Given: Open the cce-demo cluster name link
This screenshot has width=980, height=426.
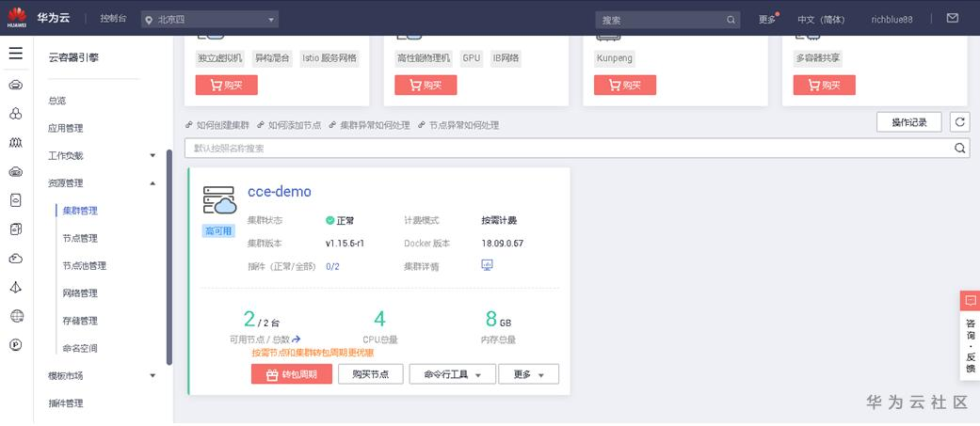Looking at the screenshot, I should click(280, 191).
